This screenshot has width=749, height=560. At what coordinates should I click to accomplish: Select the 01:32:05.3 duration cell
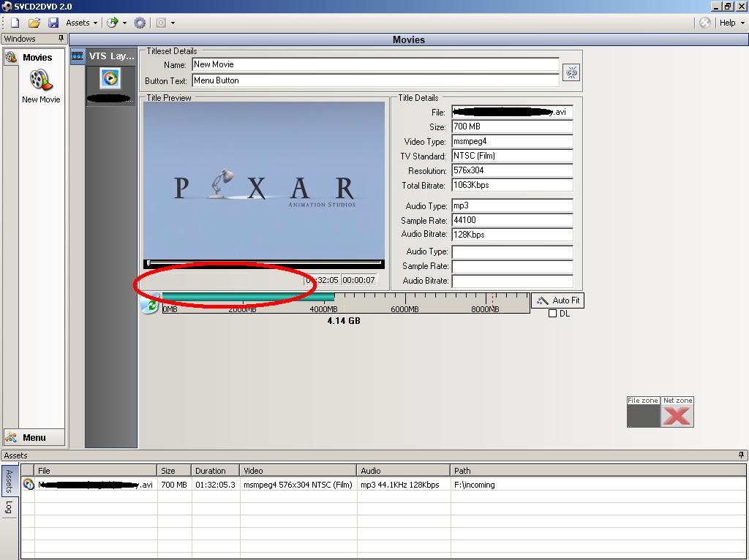pos(216,485)
